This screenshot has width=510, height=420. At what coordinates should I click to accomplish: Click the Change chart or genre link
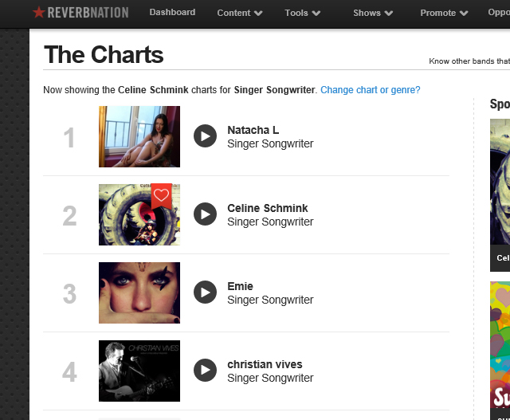click(x=370, y=90)
